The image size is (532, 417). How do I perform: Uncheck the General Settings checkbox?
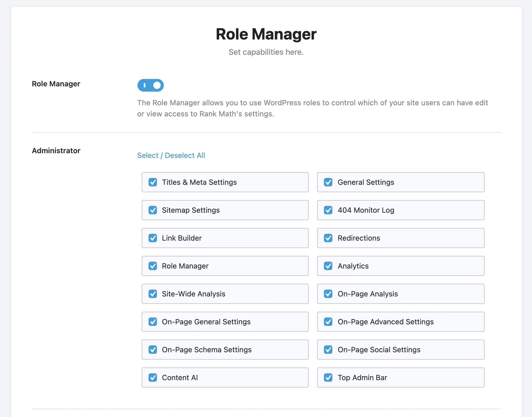[328, 182]
